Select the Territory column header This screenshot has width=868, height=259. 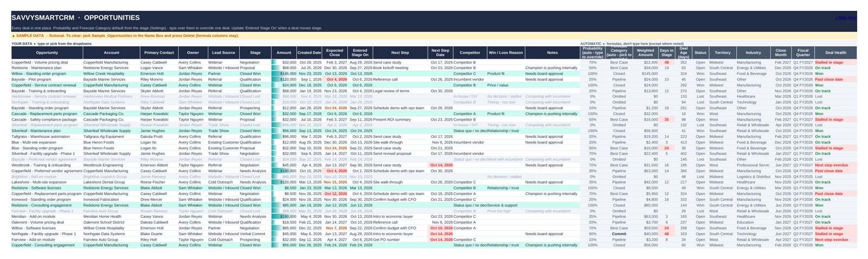[x=723, y=53]
